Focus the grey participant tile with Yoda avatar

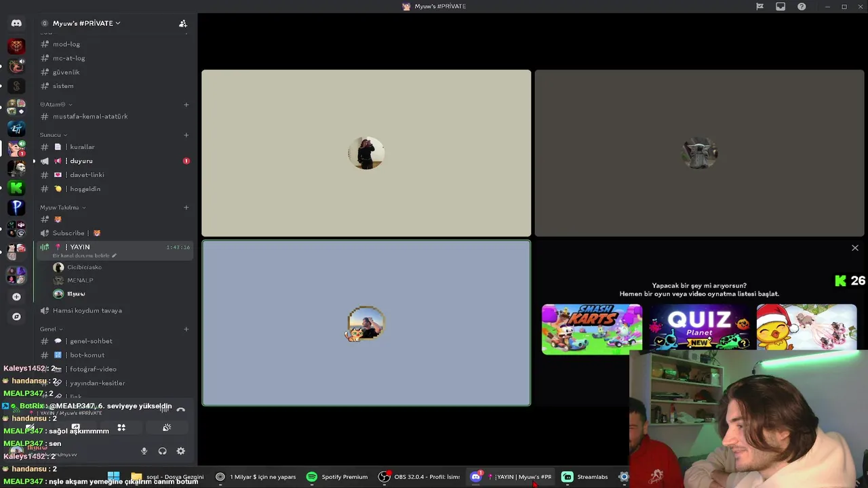(699, 153)
